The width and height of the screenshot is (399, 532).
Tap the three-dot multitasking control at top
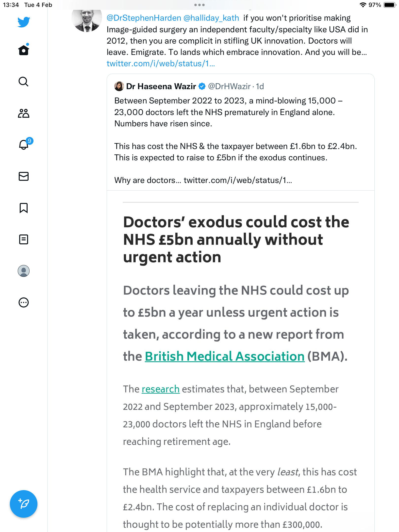[199, 5]
